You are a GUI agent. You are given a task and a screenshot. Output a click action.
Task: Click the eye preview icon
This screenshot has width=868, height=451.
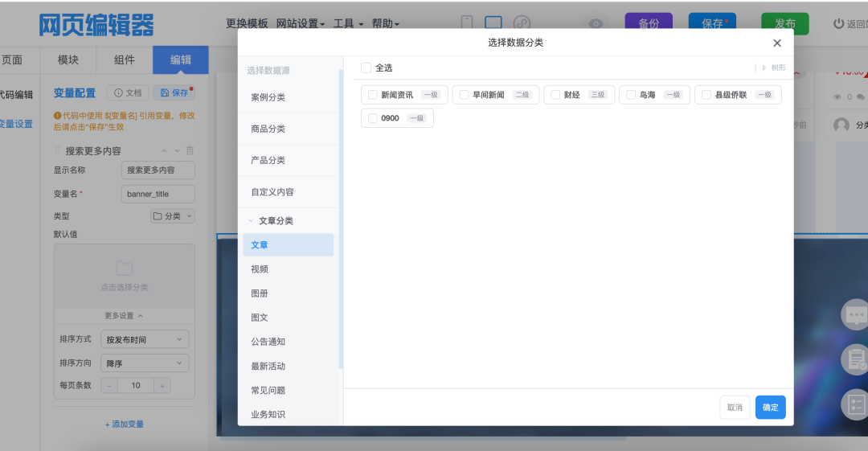[x=596, y=23]
